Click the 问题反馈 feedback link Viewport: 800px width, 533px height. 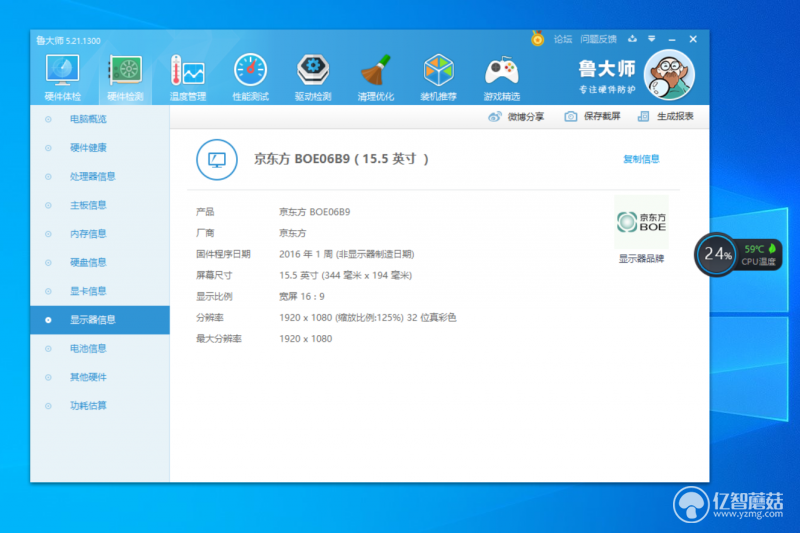point(598,39)
